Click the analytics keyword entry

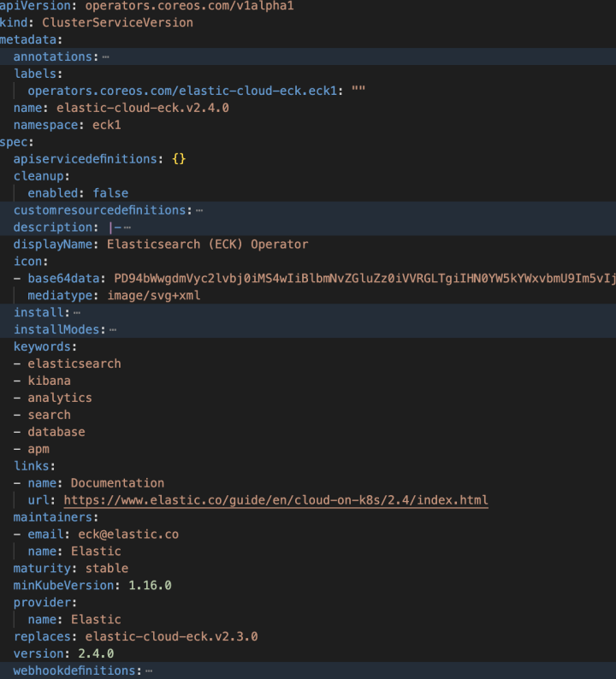tap(60, 398)
